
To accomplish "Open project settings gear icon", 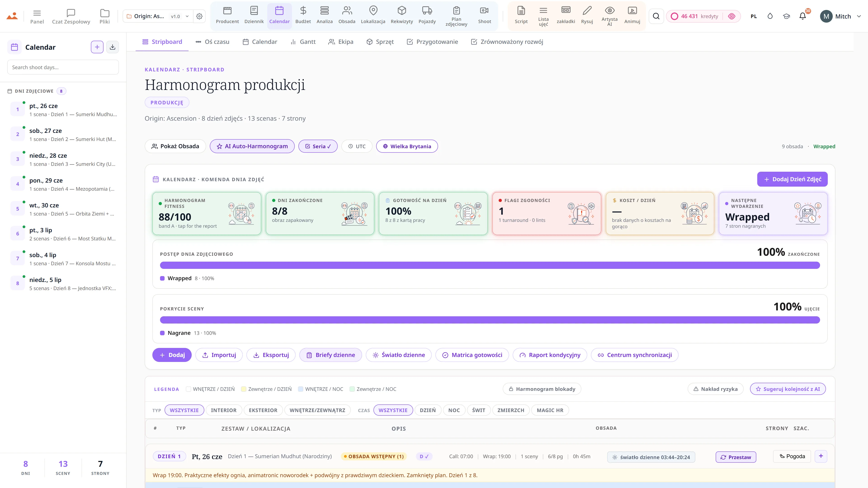I will pyautogui.click(x=199, y=16).
